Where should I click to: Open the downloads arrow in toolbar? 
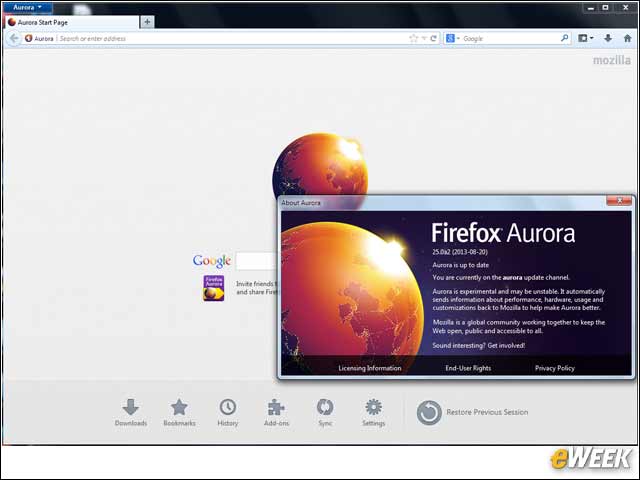608,38
